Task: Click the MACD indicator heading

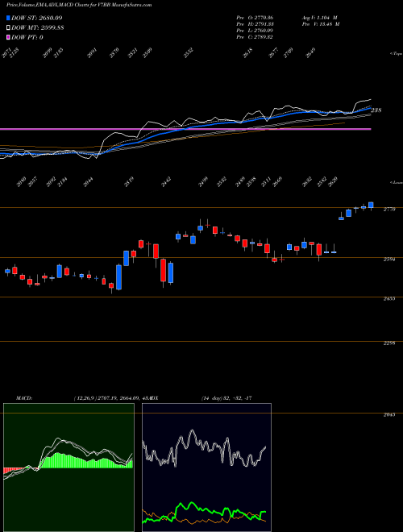Action: [x=24, y=397]
